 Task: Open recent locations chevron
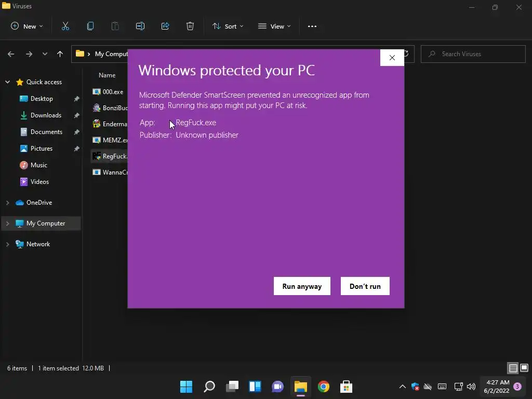pos(45,54)
